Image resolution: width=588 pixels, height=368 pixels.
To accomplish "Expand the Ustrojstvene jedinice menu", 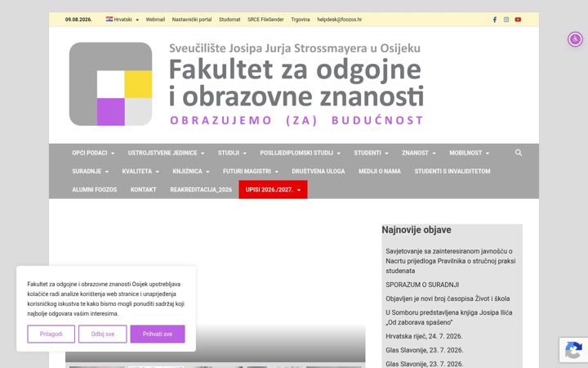I will click(166, 153).
